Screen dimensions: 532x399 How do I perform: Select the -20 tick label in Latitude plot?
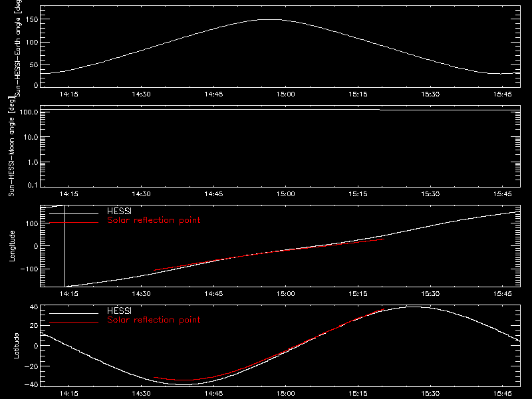[x=31, y=366]
